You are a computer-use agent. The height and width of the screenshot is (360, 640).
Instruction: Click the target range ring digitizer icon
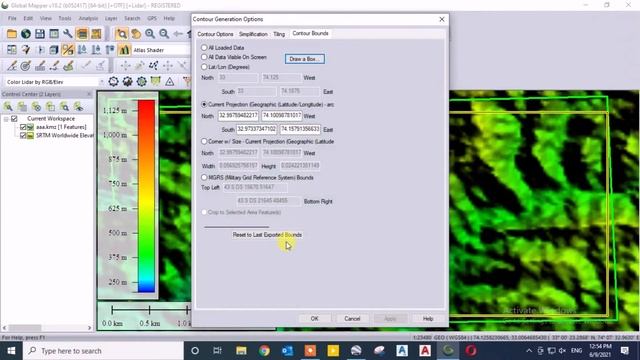click(26, 65)
